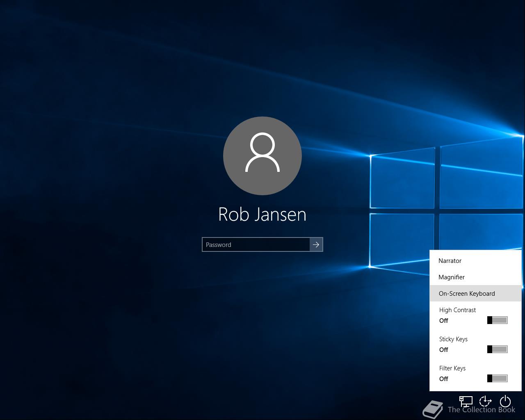Toggle the Filter Keys switch
525x420 pixels.
[x=497, y=379]
